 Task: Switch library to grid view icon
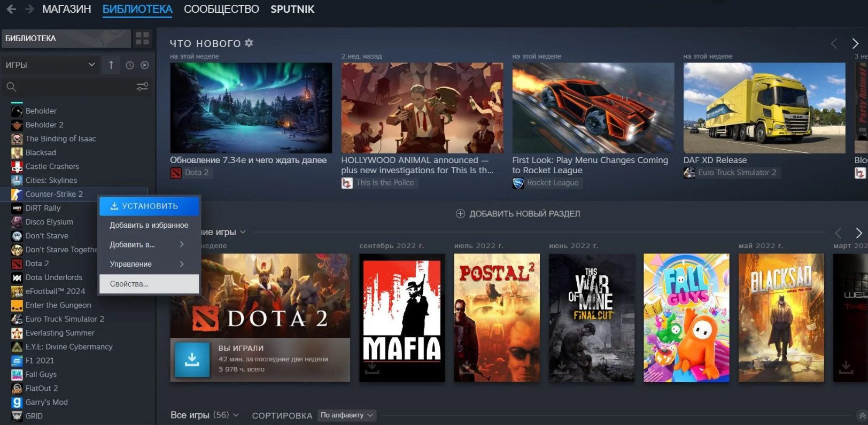(142, 38)
